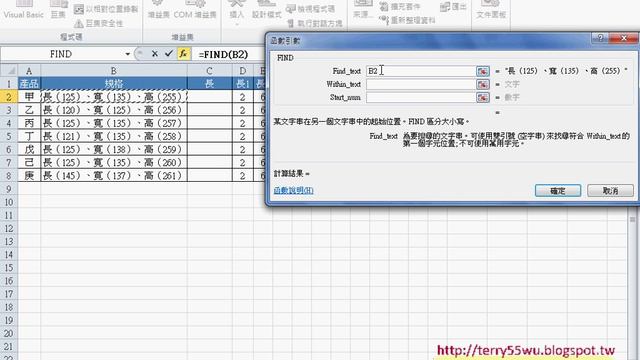
Task: Open macro security settings
Action: click(98, 23)
